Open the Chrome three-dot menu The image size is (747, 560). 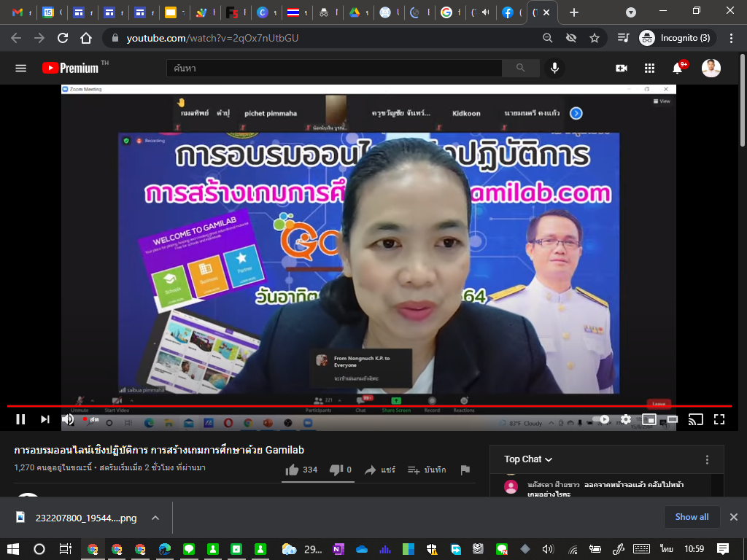click(x=731, y=38)
